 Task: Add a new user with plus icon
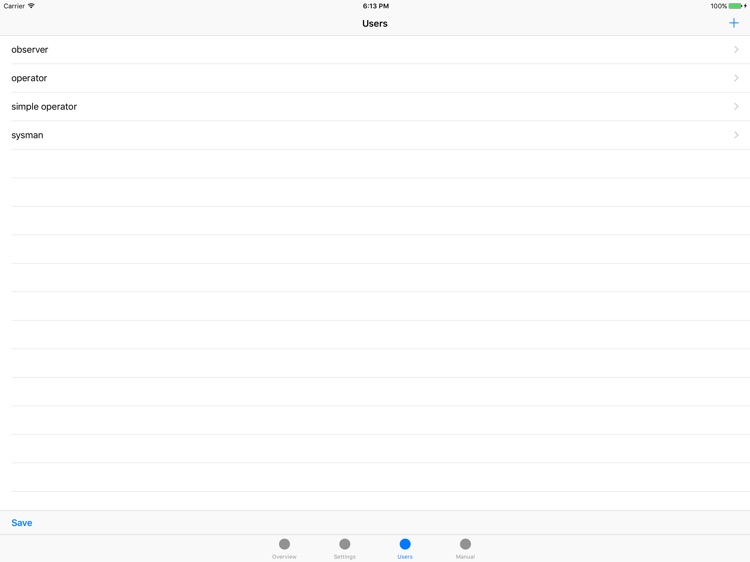[x=733, y=23]
